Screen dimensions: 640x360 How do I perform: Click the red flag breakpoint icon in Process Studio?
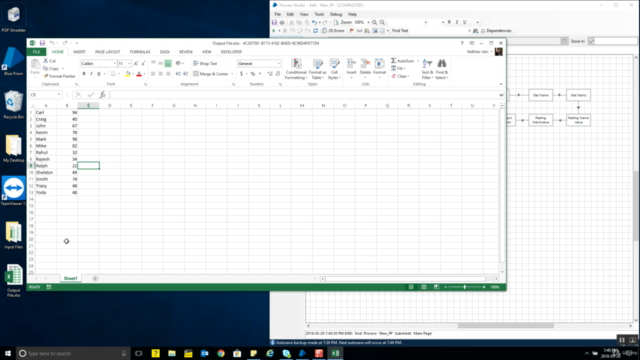pyautogui.click(x=352, y=31)
